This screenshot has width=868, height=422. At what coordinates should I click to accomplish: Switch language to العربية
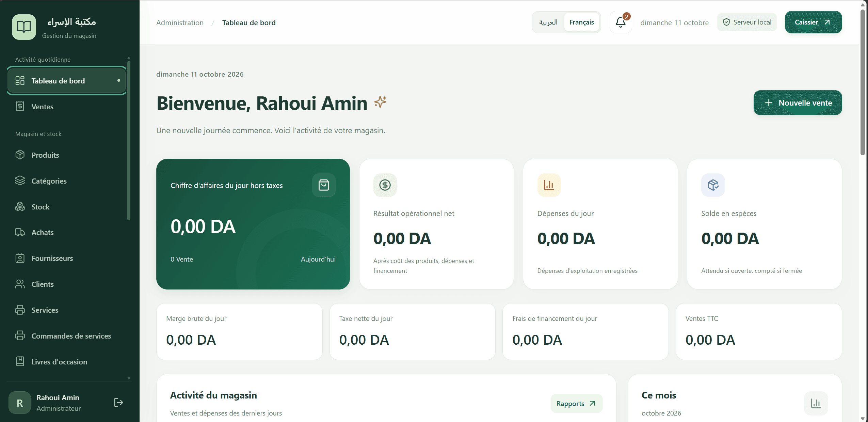[x=548, y=22]
